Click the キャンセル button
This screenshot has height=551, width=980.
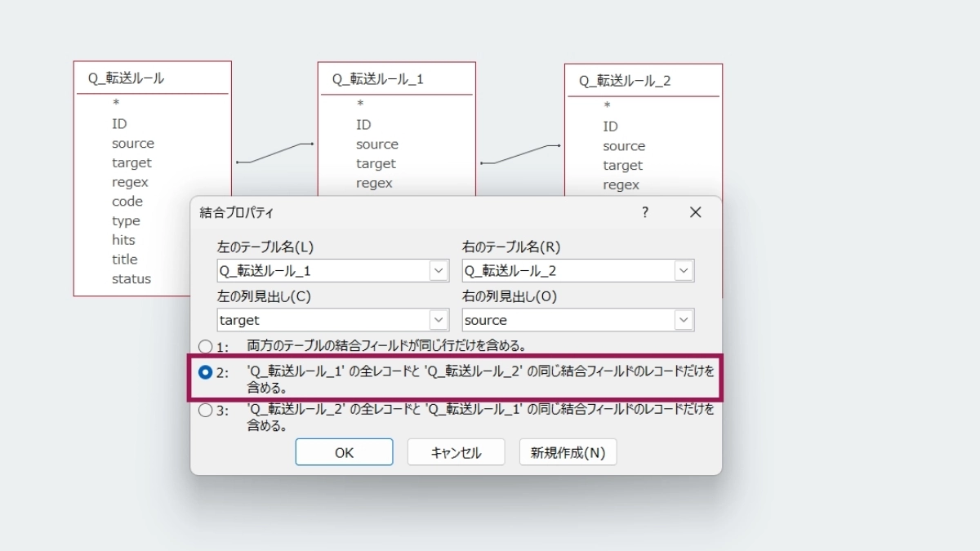tap(456, 452)
